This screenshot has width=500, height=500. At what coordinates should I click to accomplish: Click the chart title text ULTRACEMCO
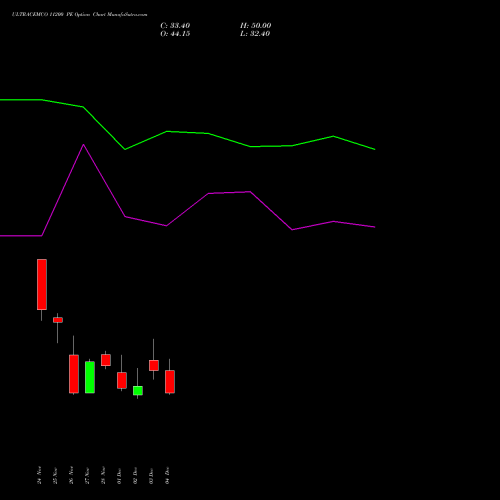point(31,15)
